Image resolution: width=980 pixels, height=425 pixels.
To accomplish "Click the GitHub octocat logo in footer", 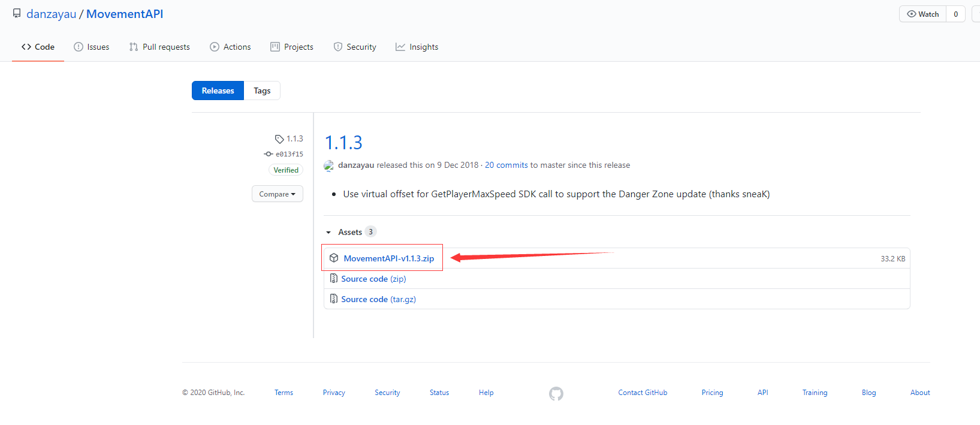I will [x=556, y=393].
